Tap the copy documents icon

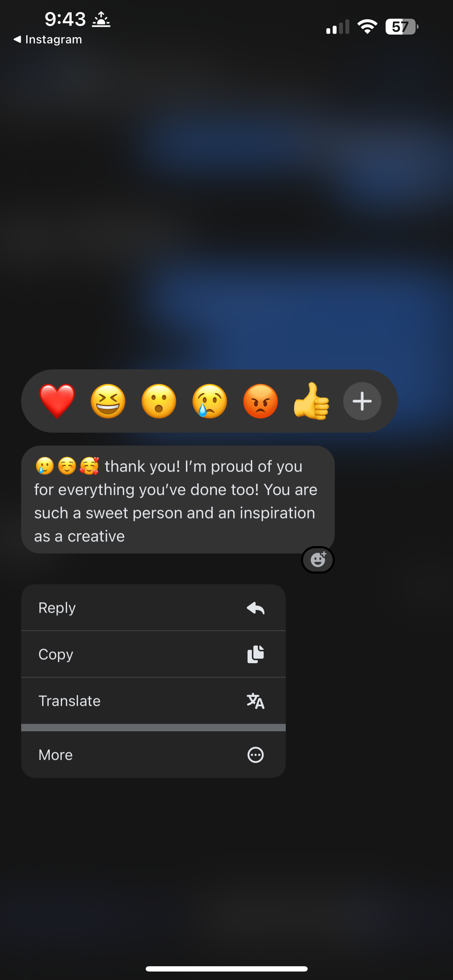click(x=255, y=654)
